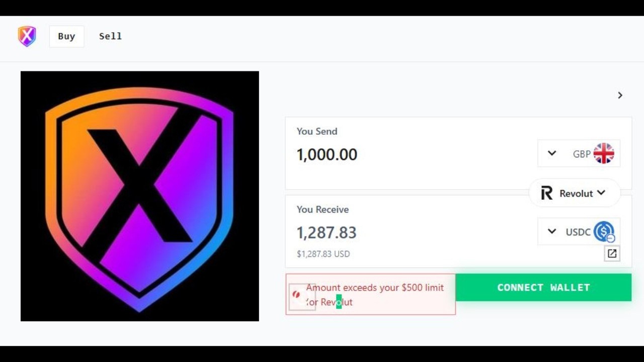644x362 pixels.
Task: Click the $1,287.83 USD estimate text
Action: pos(323,254)
